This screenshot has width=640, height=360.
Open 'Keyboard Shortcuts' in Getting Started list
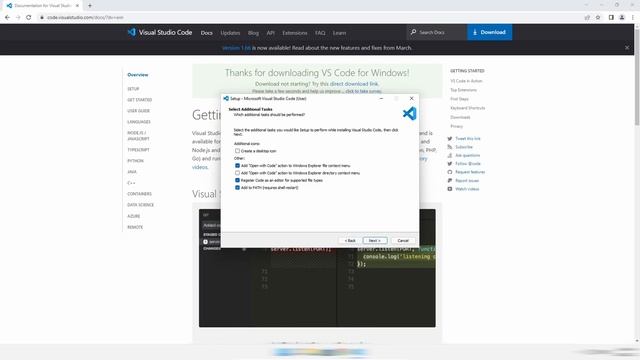pyautogui.click(x=467, y=108)
